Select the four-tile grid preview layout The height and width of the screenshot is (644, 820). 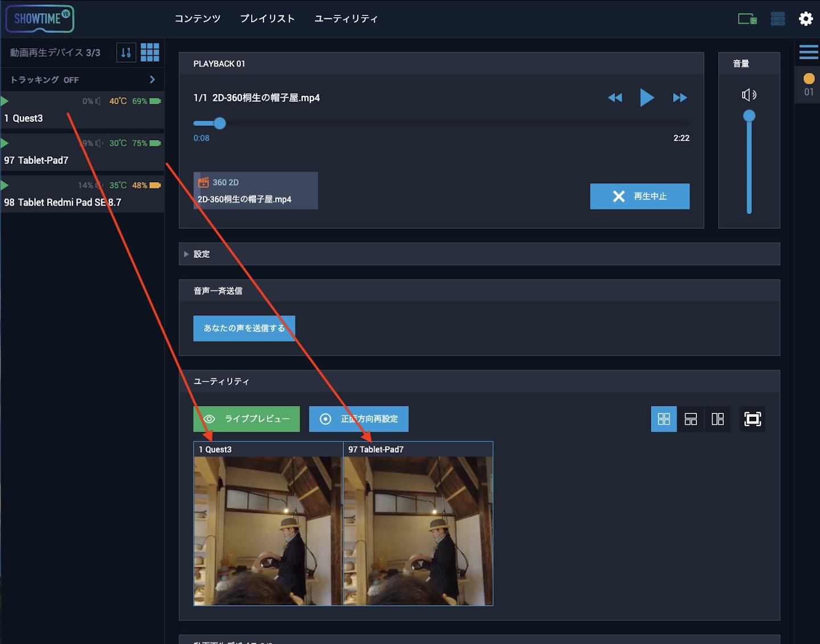click(x=664, y=419)
